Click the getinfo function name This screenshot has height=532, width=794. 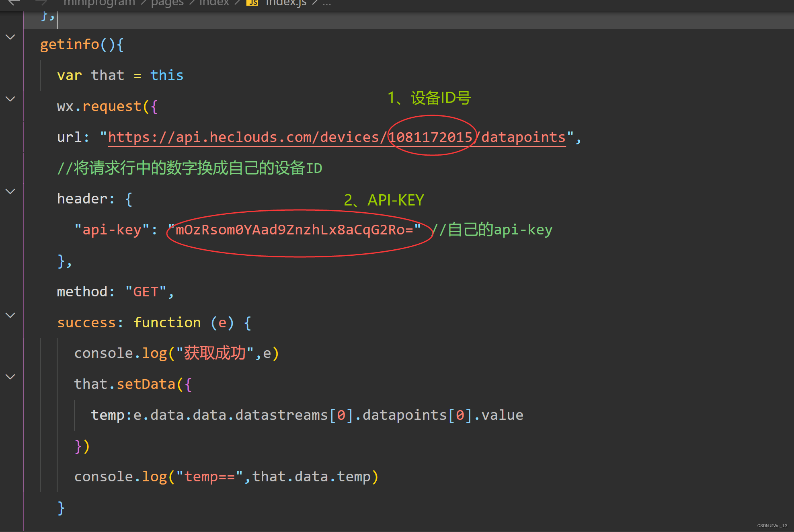69,44
